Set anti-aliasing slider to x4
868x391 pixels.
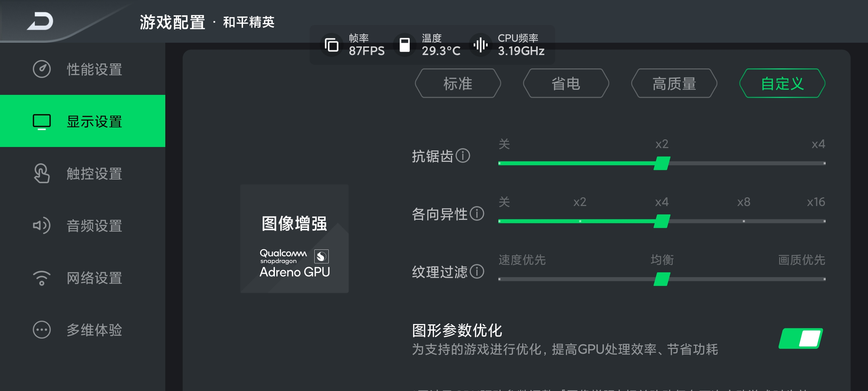(x=824, y=163)
